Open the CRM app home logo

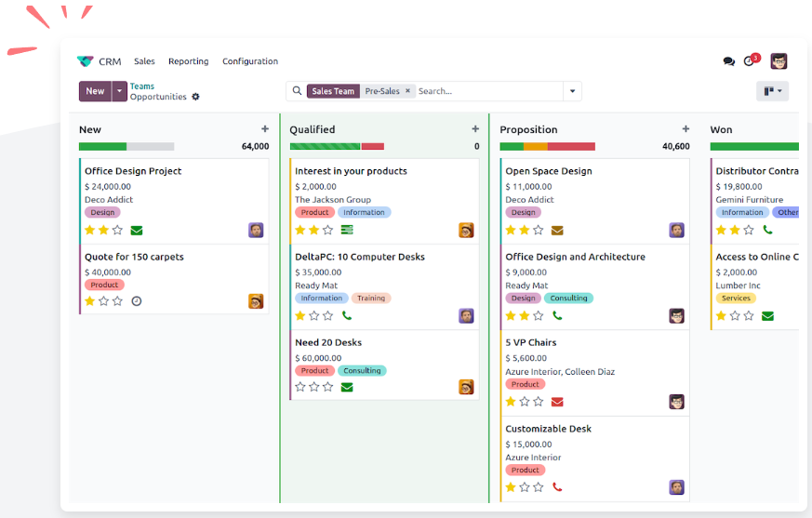85,61
